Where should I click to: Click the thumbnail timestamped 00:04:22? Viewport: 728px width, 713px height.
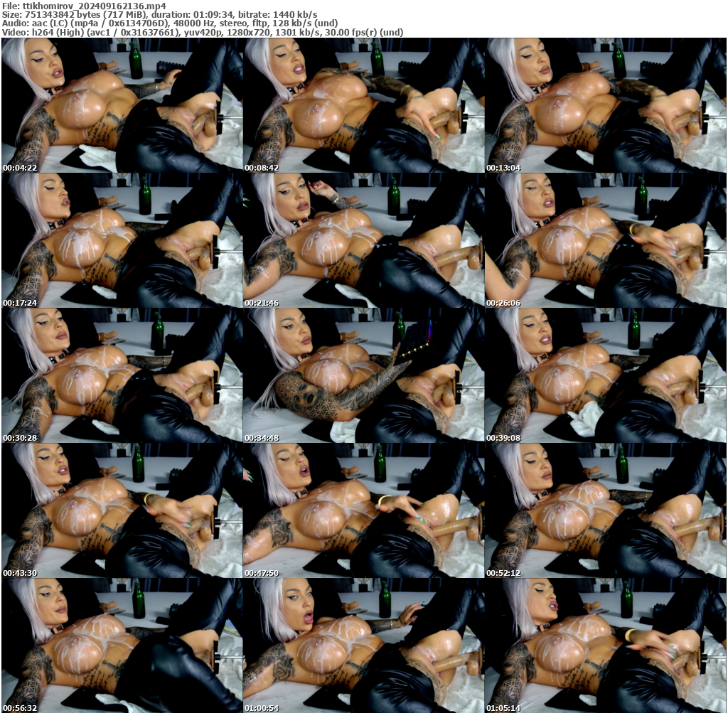pos(122,105)
